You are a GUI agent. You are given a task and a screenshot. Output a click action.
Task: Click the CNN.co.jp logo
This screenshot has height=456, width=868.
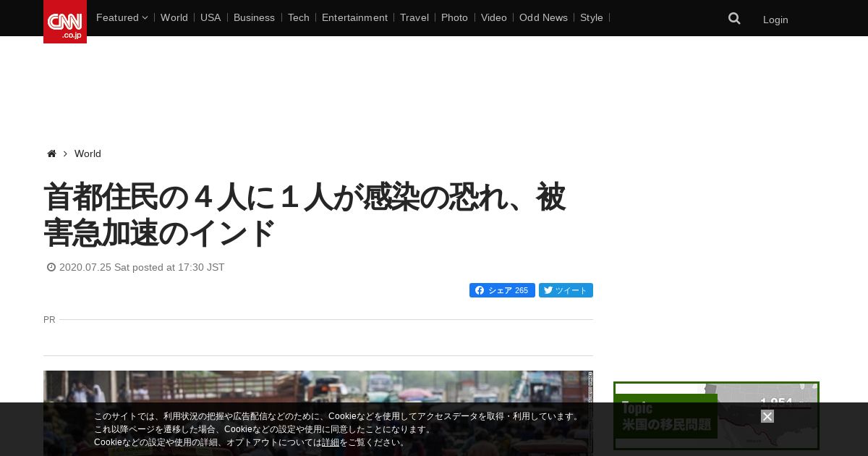click(x=65, y=22)
